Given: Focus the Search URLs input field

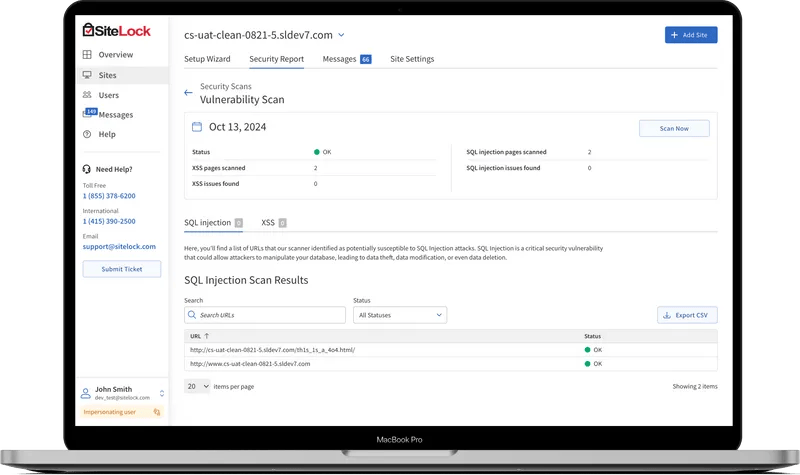Looking at the screenshot, I should [265, 315].
